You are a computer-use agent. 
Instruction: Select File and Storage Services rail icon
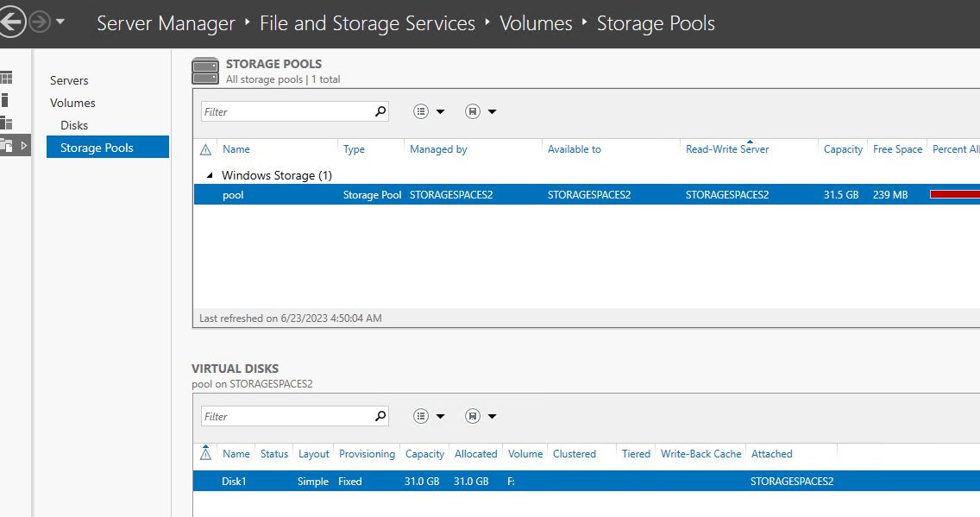[7, 145]
